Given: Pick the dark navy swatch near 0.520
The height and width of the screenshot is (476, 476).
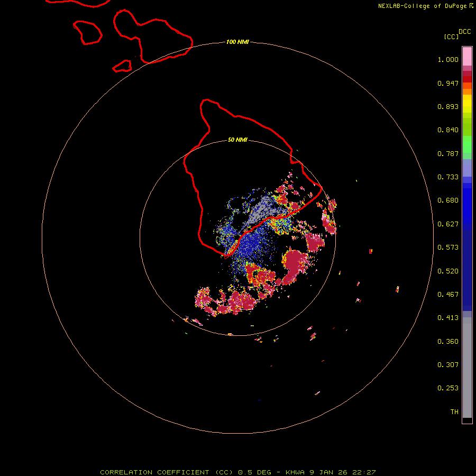Looking at the screenshot, I should click(467, 269).
